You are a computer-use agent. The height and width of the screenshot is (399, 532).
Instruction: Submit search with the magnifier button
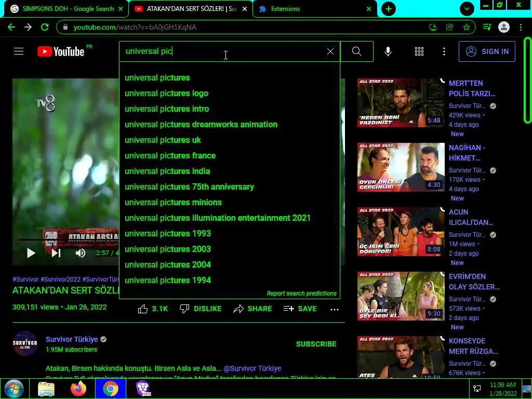pos(356,51)
